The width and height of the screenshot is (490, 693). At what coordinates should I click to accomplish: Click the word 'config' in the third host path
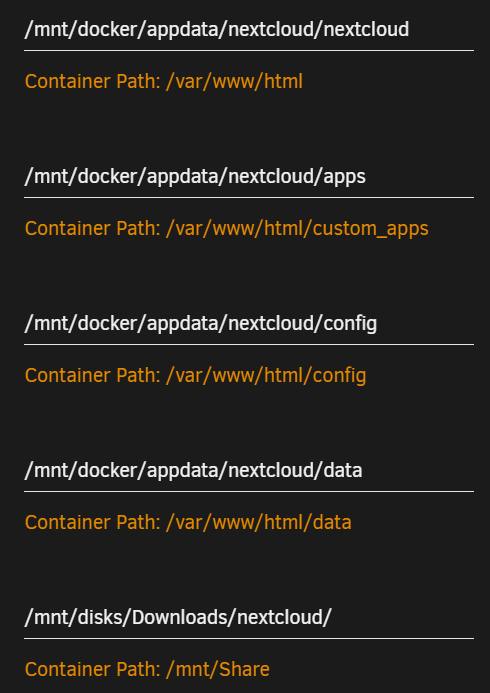(350, 324)
